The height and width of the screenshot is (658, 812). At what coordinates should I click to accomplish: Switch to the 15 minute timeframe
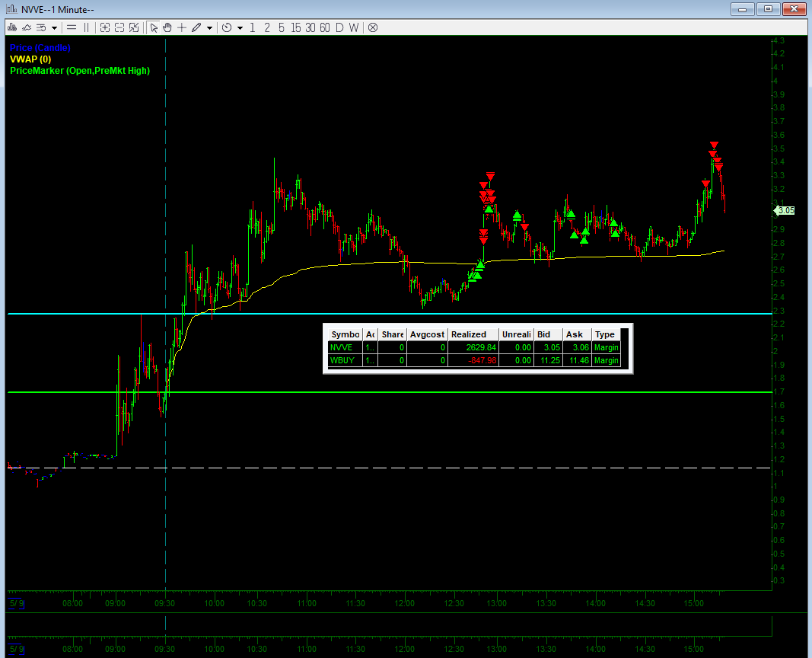[x=296, y=27]
